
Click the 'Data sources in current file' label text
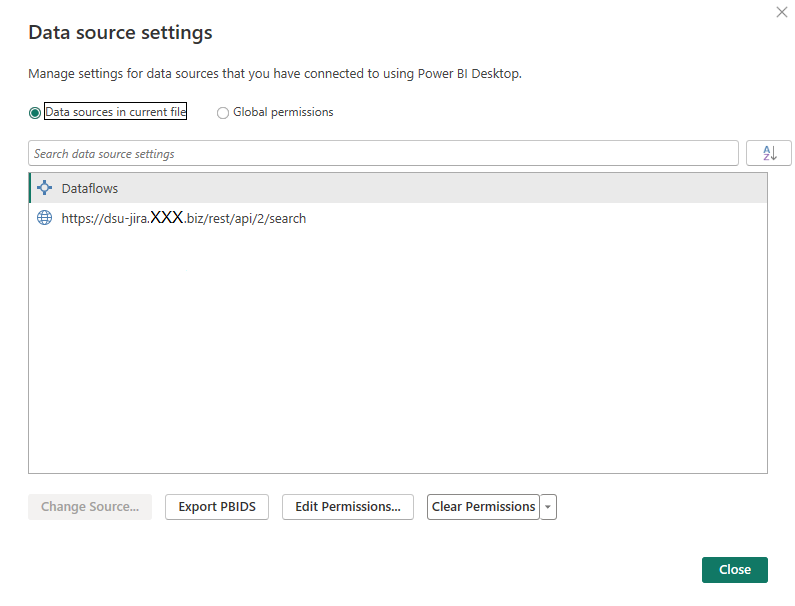[115, 112]
